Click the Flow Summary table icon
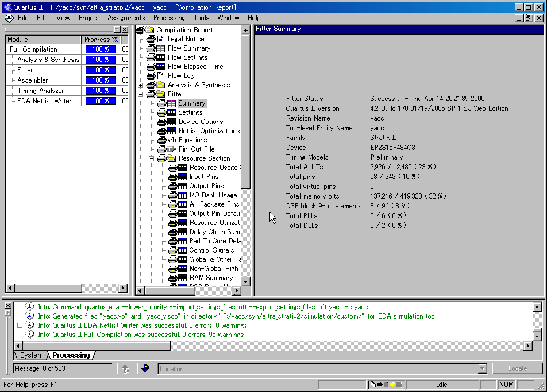This screenshot has width=547, height=392. 160,48
